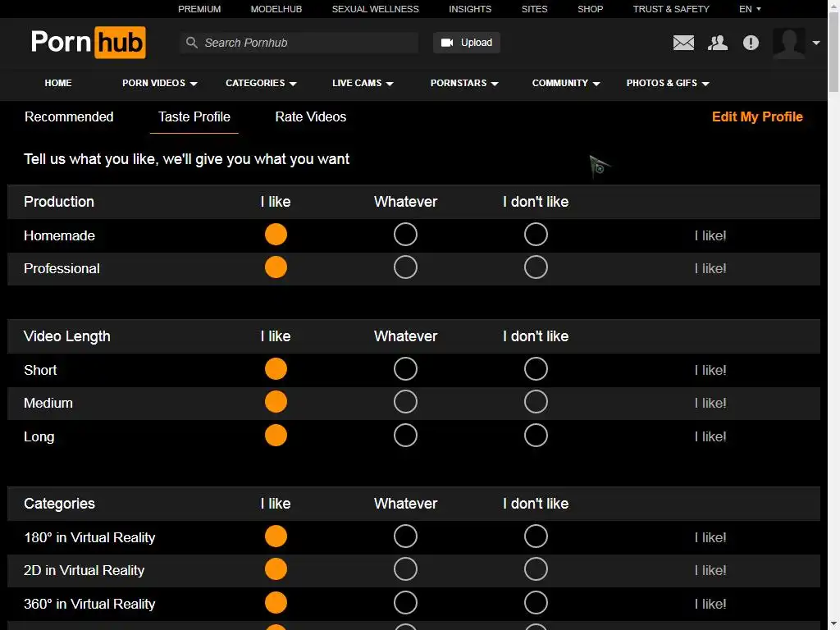Select I don't like for Medium
The height and width of the screenshot is (630, 840).
536,402
